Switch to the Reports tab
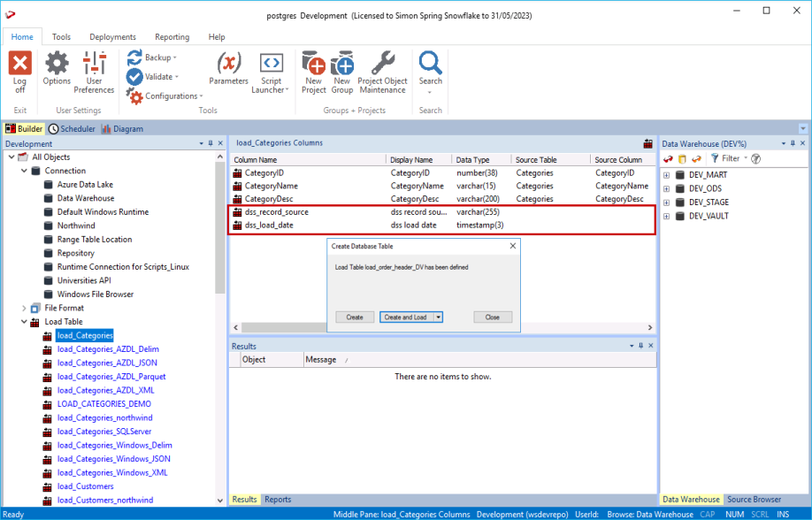Image resolution: width=812 pixels, height=520 pixels. click(x=278, y=500)
